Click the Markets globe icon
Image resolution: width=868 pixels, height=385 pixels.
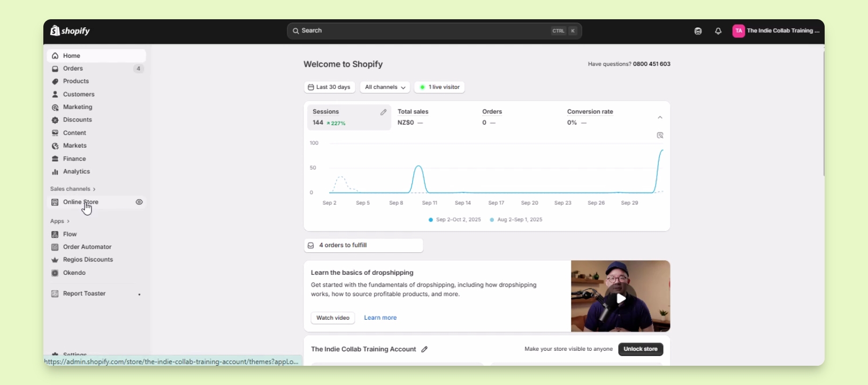tap(55, 146)
